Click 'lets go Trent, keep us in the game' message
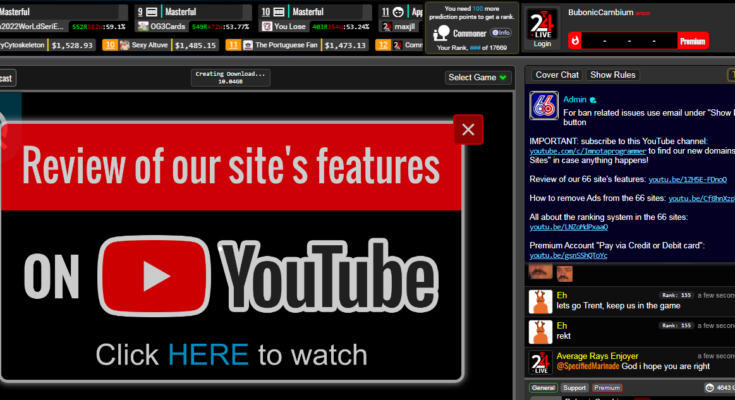Viewport: 735px width, 400px height. [x=618, y=306]
